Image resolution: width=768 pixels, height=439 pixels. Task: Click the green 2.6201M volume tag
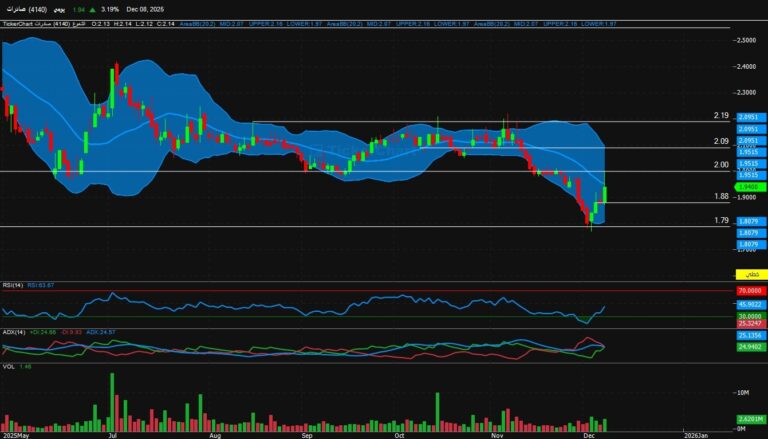(749, 421)
